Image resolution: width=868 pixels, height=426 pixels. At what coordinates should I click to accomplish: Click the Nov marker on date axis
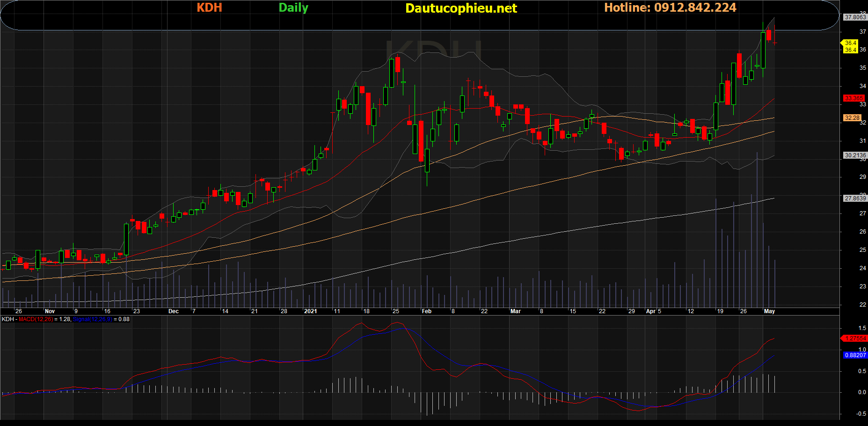point(50,311)
